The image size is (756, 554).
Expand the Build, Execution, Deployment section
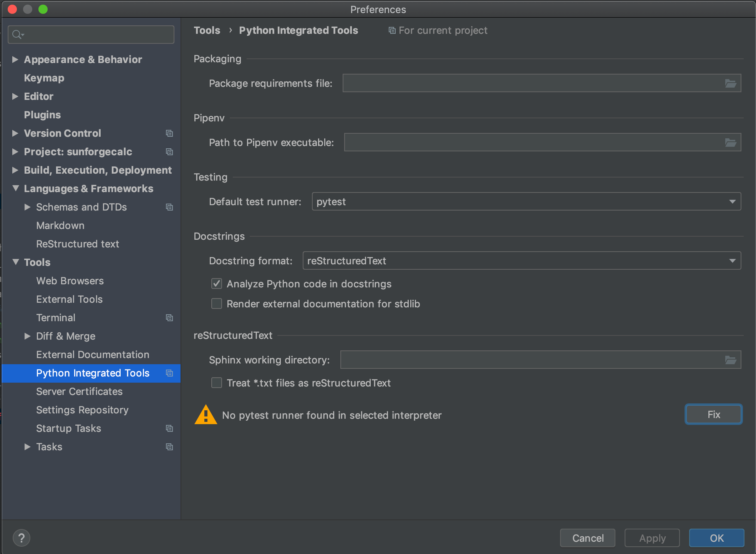[x=15, y=170]
